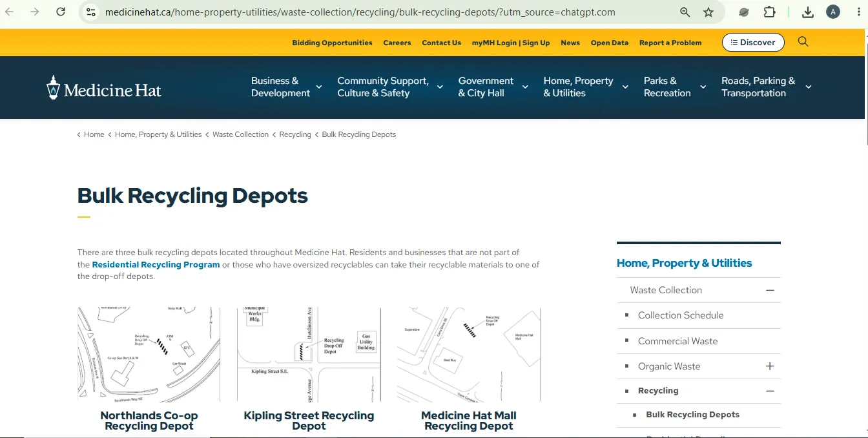
Task: Bookmark this page with the star icon
Action: (708, 12)
